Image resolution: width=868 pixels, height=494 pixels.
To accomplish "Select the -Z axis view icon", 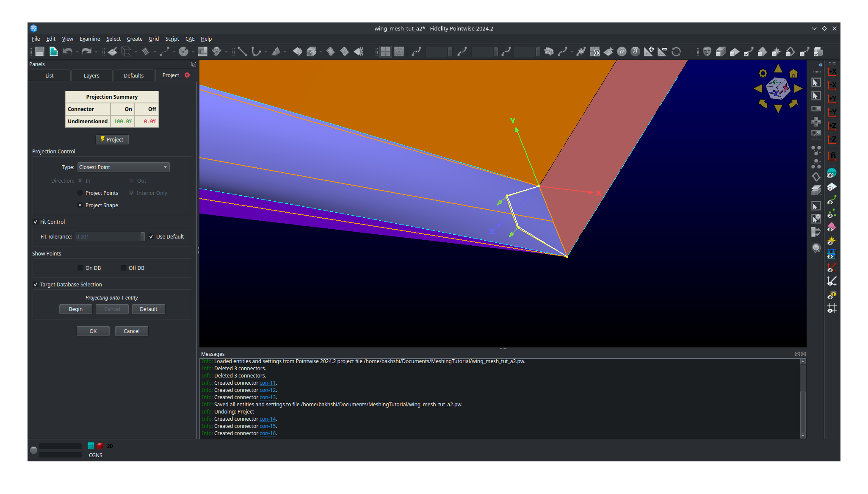I will tap(832, 139).
